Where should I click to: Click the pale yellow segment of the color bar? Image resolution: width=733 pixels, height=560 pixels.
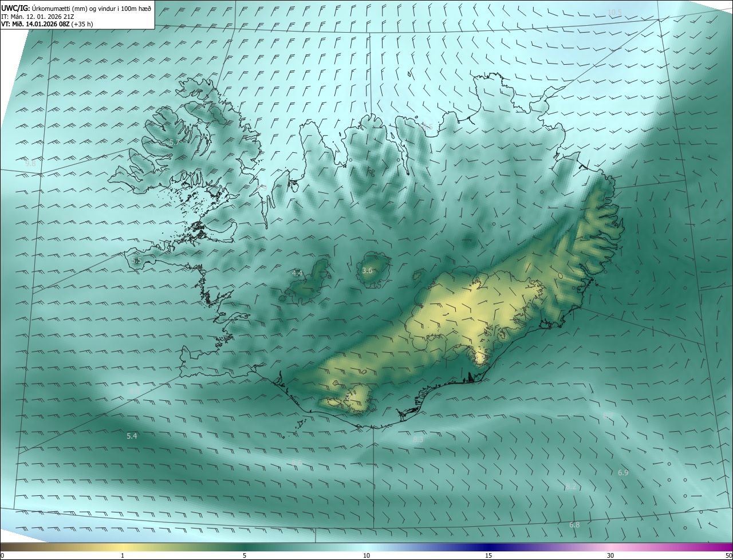(123, 547)
